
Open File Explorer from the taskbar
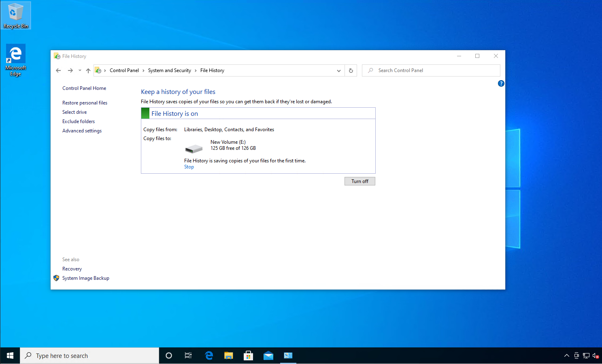point(229,355)
